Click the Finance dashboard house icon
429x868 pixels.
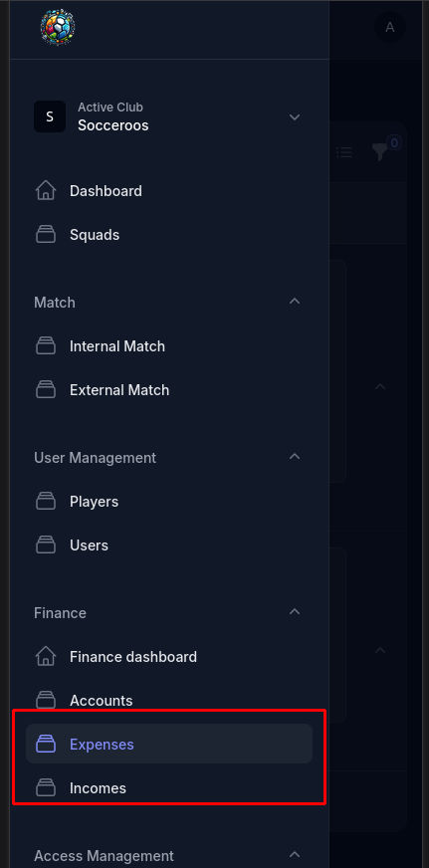[46, 657]
